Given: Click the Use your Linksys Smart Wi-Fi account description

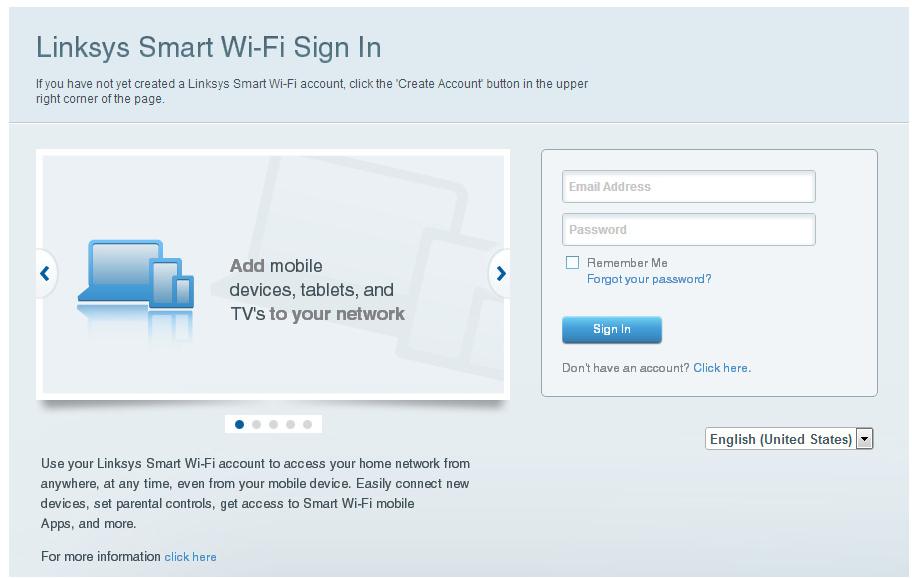Looking at the screenshot, I should (255, 494).
